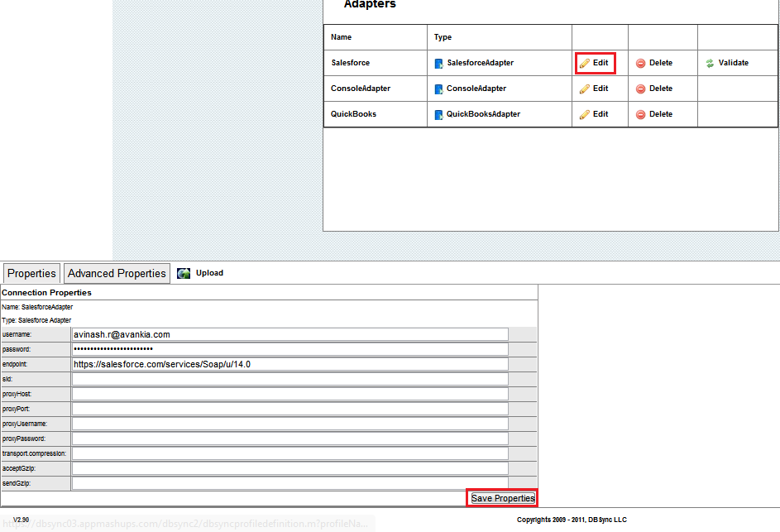
Task: Click the proxyHost text box
Action: tap(290, 394)
